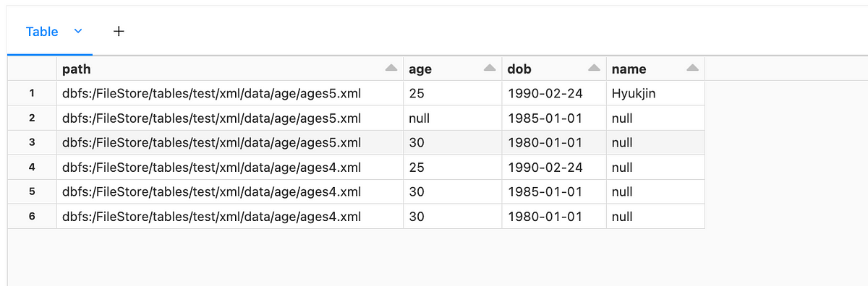Select row number 1
Screen dimensions: 868x286
[32, 93]
